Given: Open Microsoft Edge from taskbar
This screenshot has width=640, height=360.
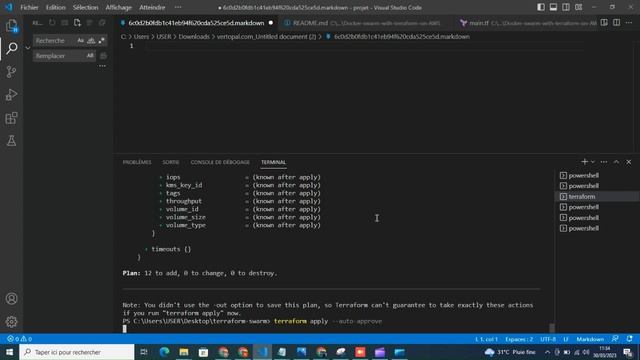Looking at the screenshot, I should coord(164,352).
